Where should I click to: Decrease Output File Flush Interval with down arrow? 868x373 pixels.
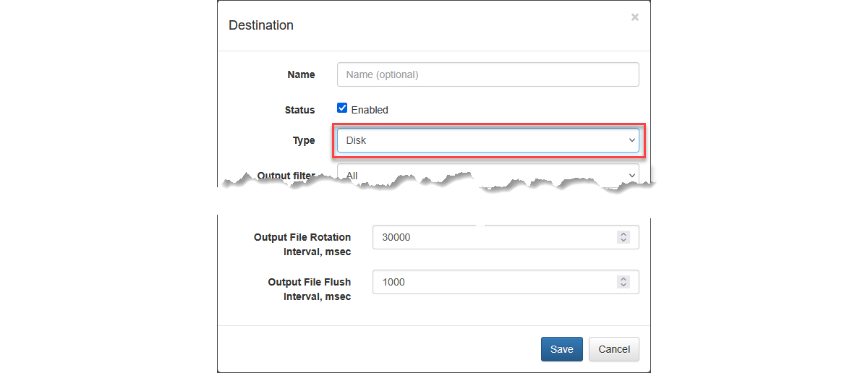[624, 286]
